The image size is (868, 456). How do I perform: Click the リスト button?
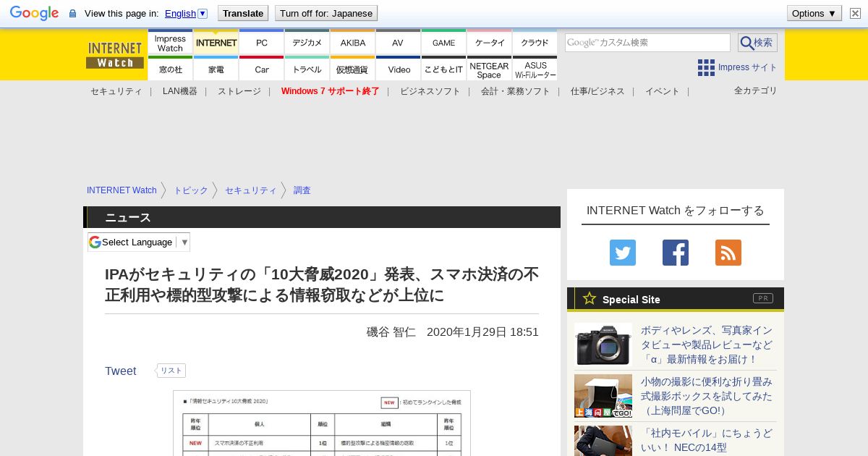pyautogui.click(x=171, y=371)
